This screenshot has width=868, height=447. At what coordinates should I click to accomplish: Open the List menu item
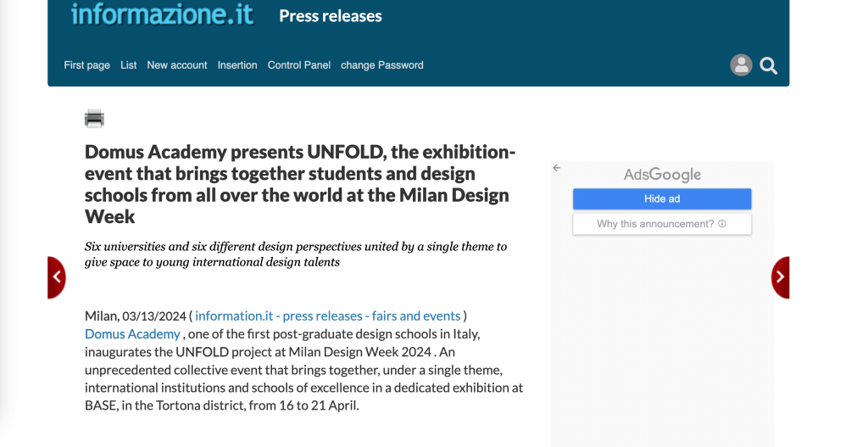point(129,65)
